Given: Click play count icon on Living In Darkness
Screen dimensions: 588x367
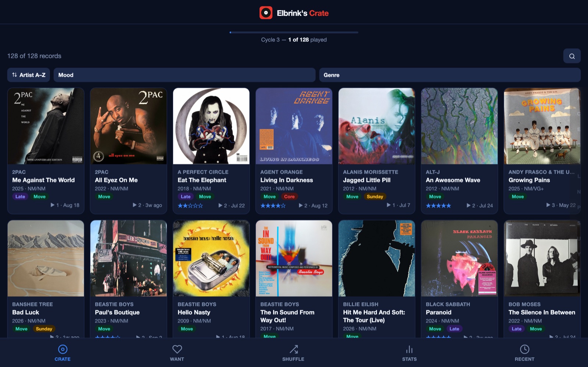Looking at the screenshot, I should [301, 205].
